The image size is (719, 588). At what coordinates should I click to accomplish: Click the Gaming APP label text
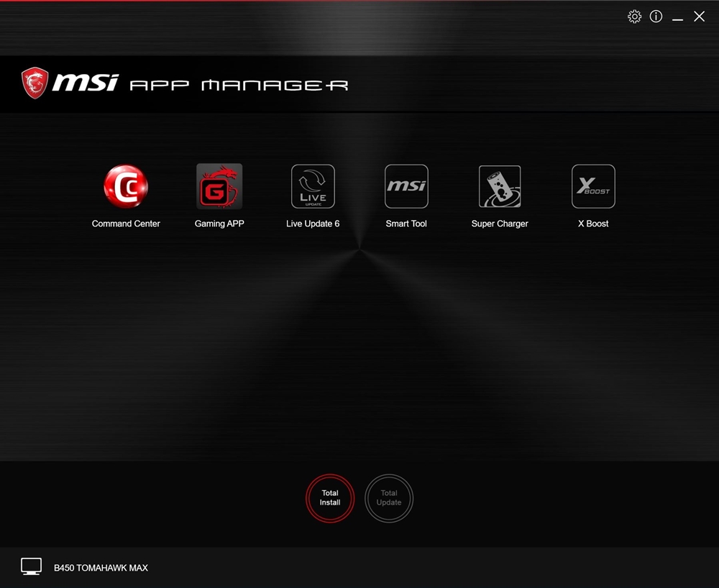(219, 224)
